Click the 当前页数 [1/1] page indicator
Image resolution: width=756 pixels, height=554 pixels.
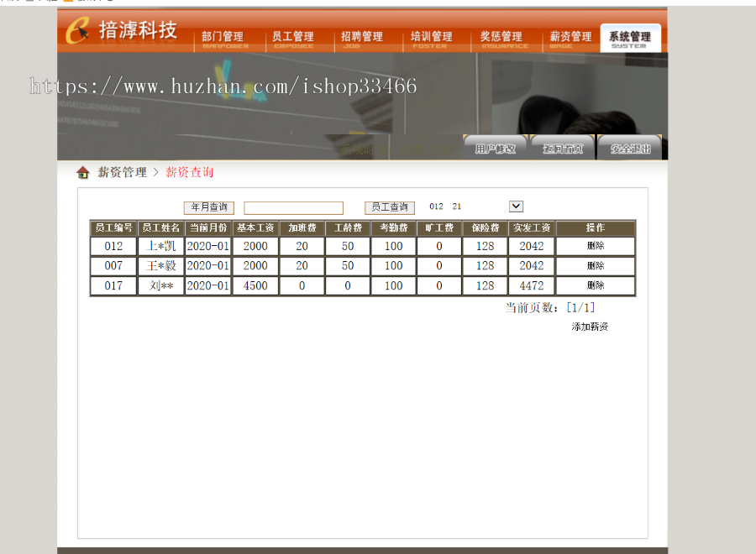[550, 307]
